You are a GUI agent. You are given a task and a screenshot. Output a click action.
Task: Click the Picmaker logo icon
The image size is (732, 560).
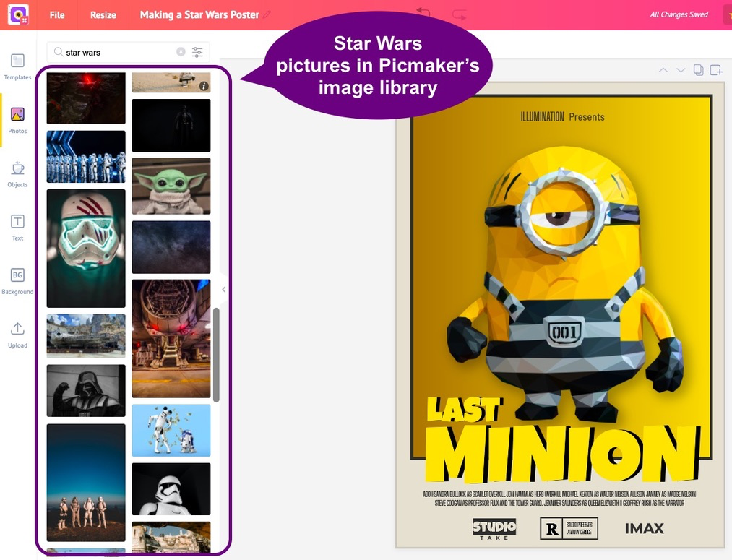tap(18, 15)
